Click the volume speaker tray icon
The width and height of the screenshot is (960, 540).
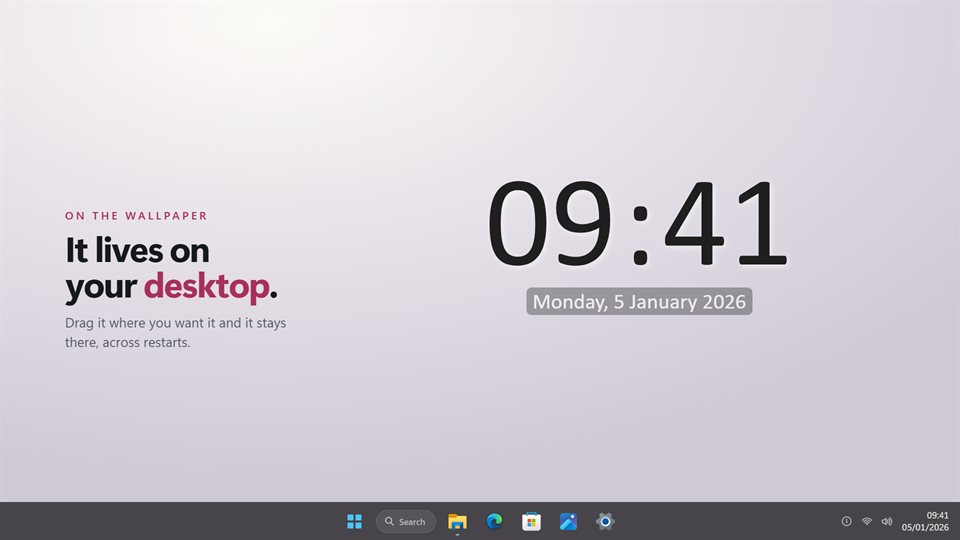point(887,522)
